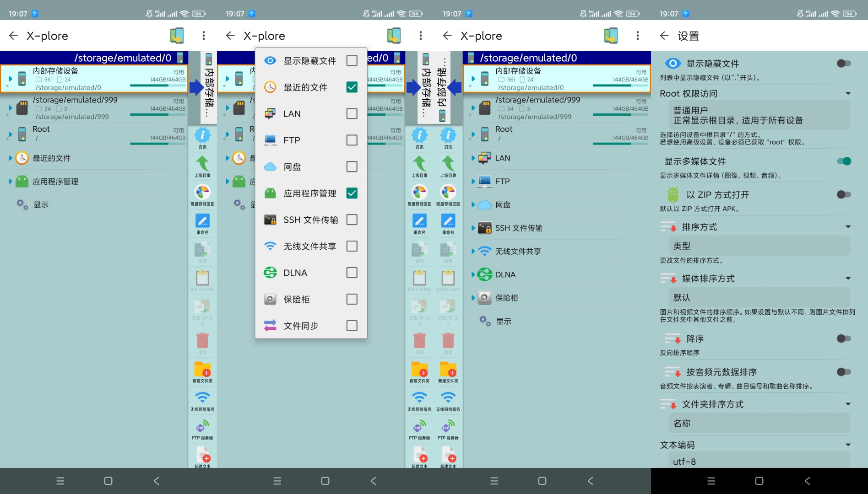The height and width of the screenshot is (494, 868).
Task: Tap the 名称 folder sort value
Action: 759,424
